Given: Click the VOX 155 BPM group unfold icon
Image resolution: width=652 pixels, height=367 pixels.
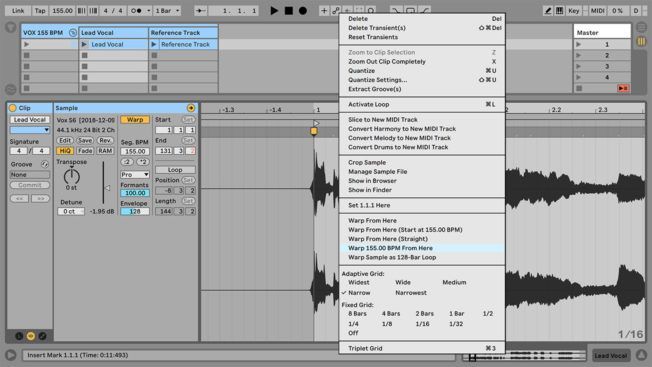Looking at the screenshot, I should coord(73,32).
